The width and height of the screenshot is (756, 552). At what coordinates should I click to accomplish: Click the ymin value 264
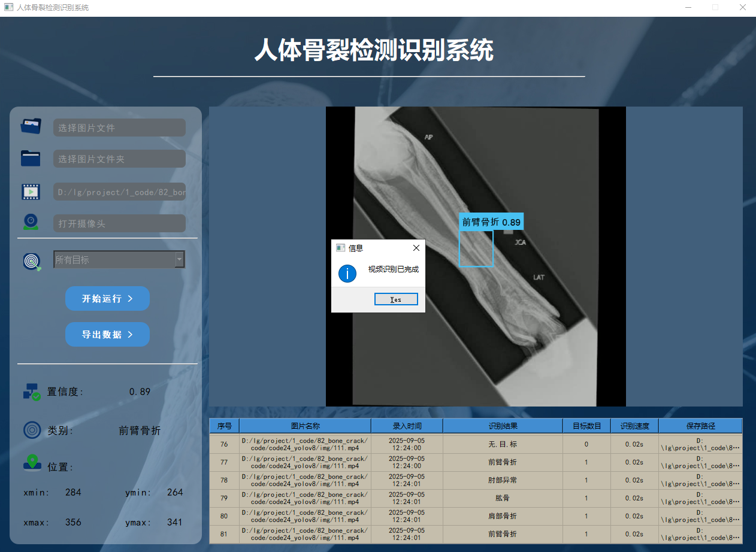[x=175, y=493]
